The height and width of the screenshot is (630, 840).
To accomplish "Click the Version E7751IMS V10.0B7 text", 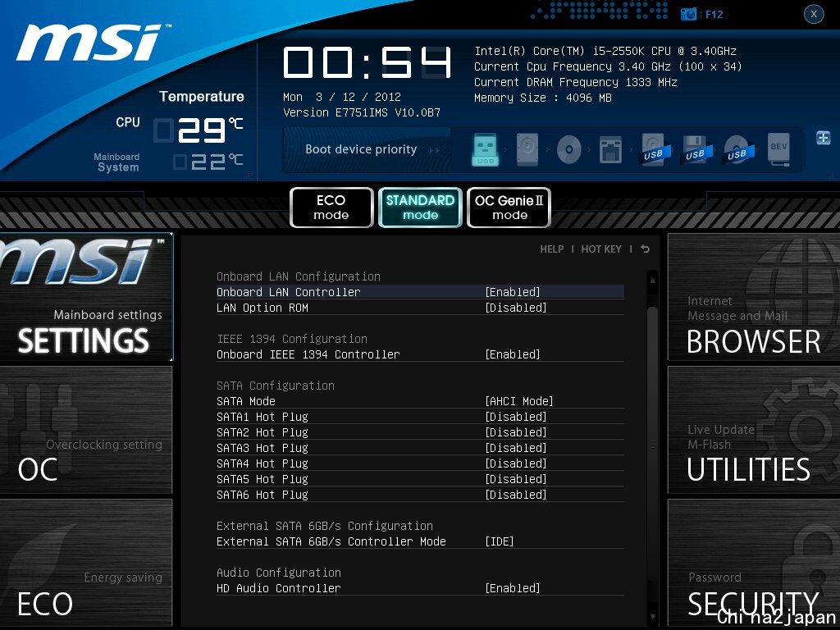I will pyautogui.click(x=362, y=112).
